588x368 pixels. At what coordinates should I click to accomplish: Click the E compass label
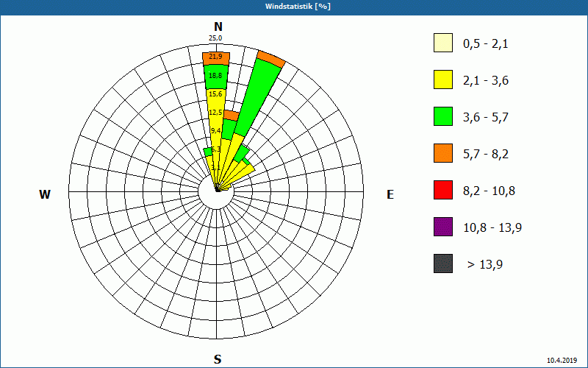390,194
